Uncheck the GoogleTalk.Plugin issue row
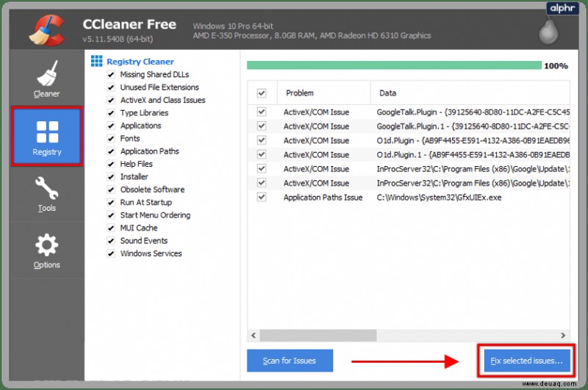Viewport: 588px width, 390px height. [x=262, y=112]
